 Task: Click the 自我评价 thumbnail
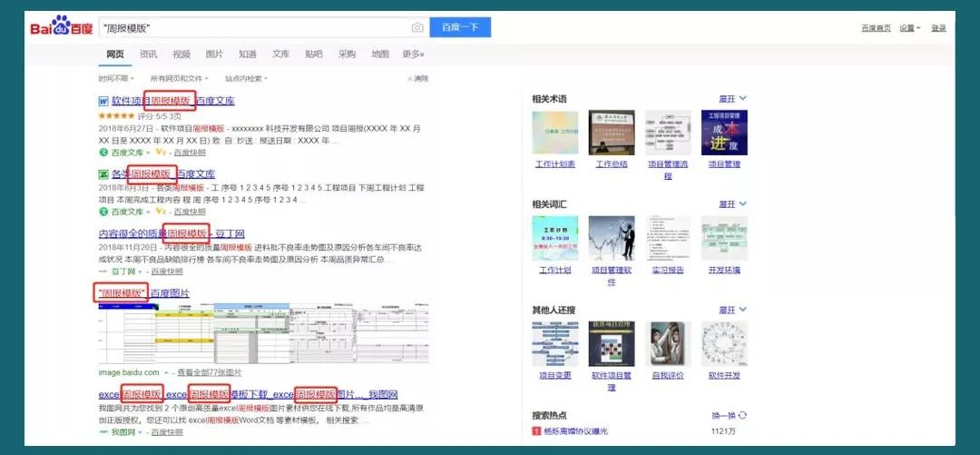668,344
